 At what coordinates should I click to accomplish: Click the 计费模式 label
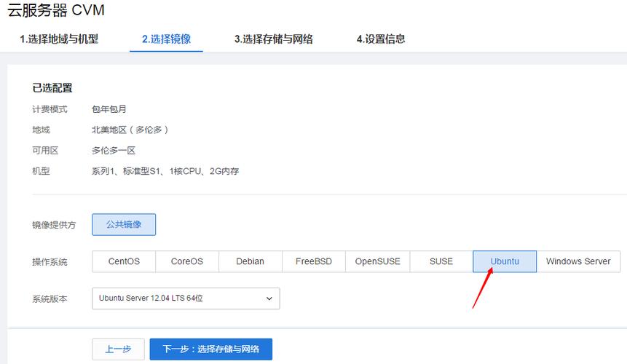coord(50,109)
